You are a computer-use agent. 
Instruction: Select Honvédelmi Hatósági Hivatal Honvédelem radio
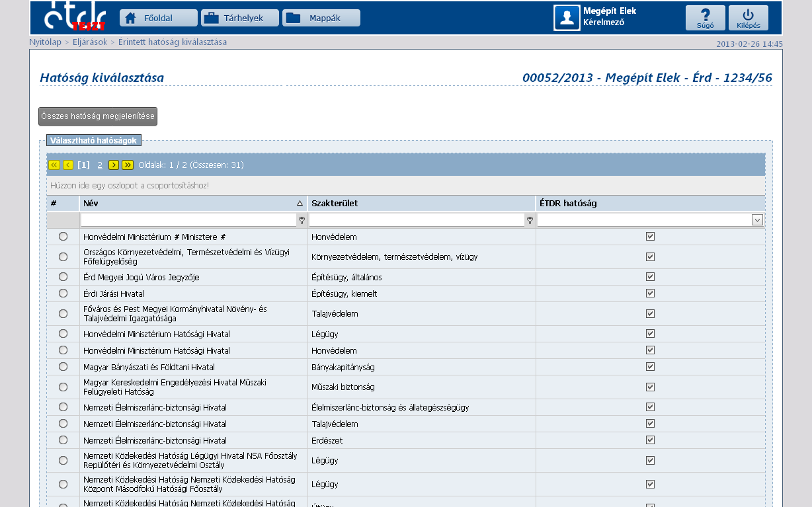[63, 350]
